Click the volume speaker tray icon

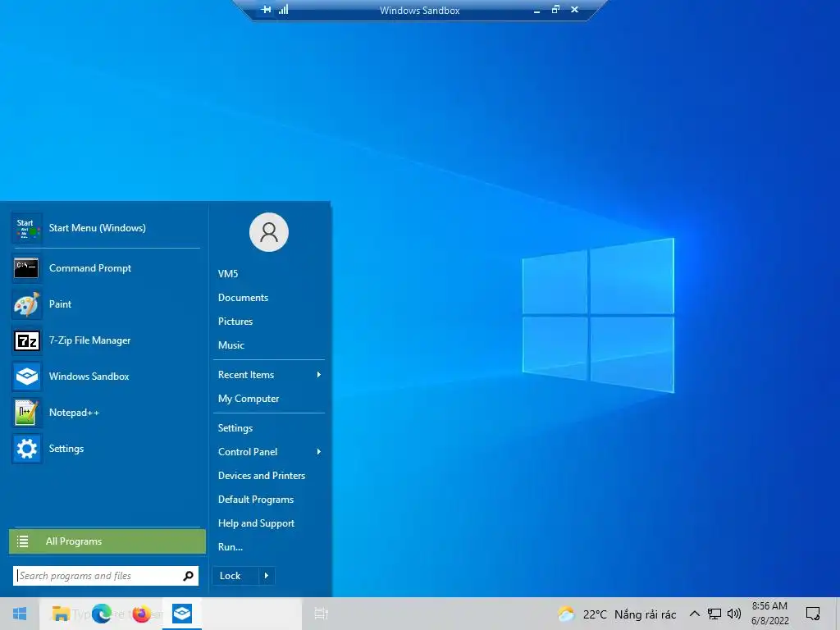[x=734, y=614]
